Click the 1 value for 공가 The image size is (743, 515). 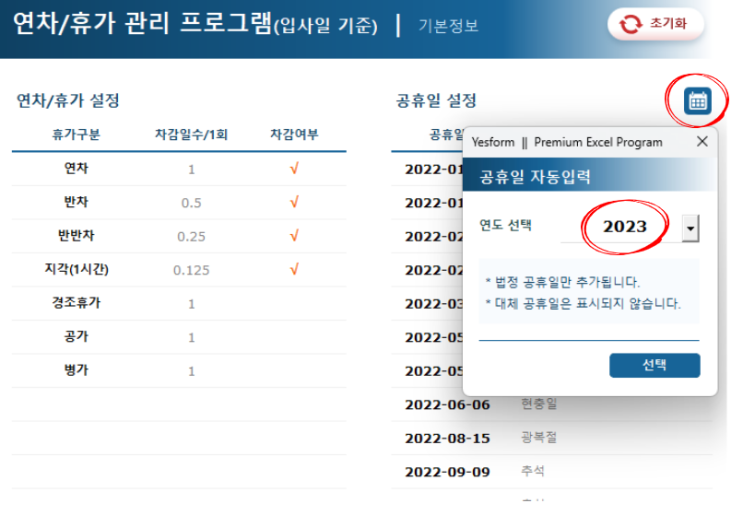click(x=191, y=338)
